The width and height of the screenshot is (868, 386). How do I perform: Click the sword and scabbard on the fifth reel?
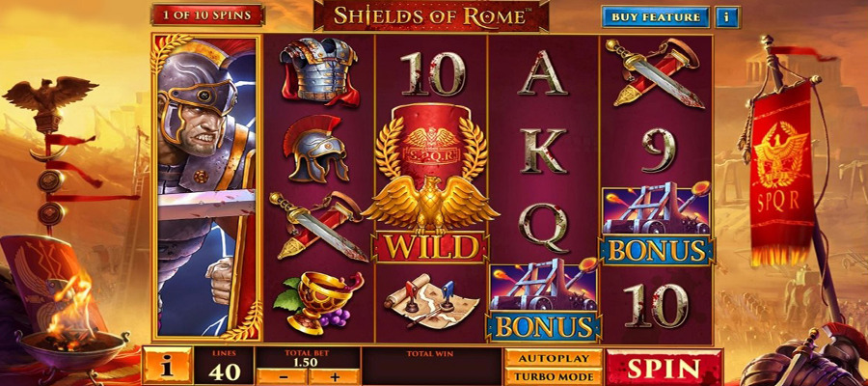[x=655, y=72]
